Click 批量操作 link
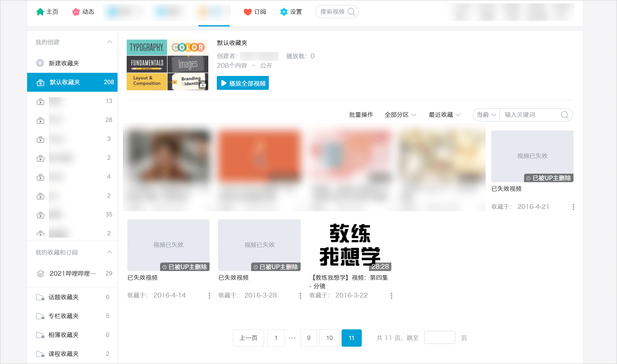Image resolution: width=617 pixels, height=364 pixels. [x=361, y=115]
